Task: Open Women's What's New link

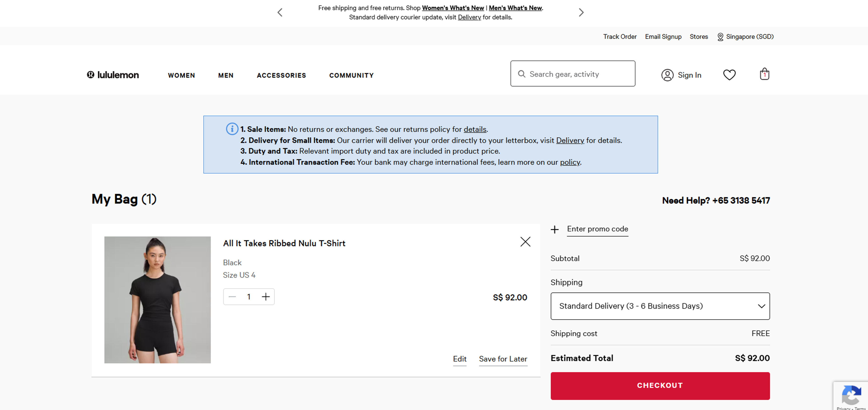Action: (x=453, y=8)
